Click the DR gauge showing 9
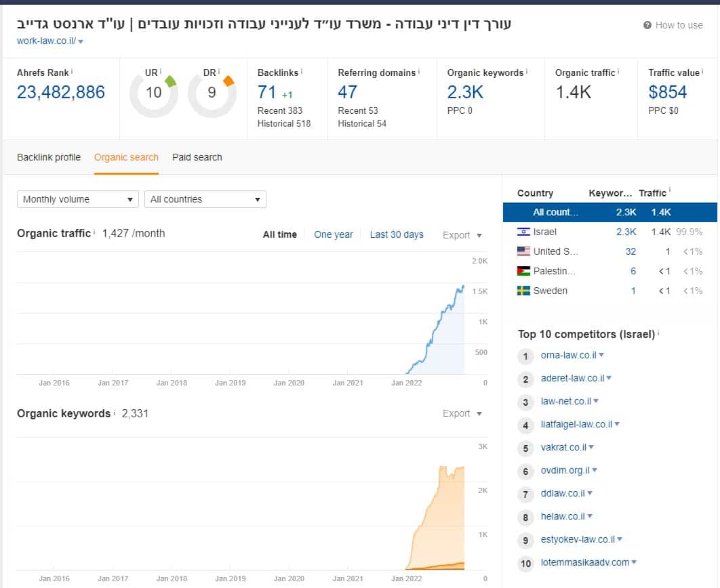 click(212, 93)
